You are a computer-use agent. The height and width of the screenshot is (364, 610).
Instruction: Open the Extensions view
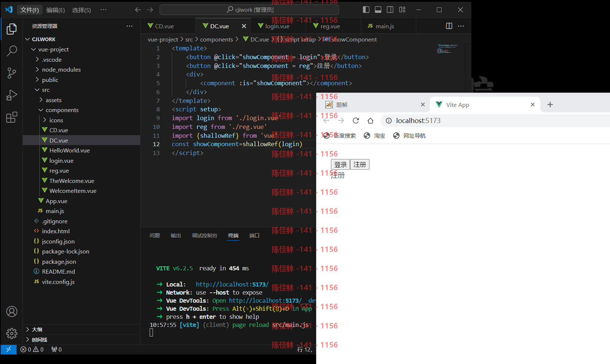12,117
